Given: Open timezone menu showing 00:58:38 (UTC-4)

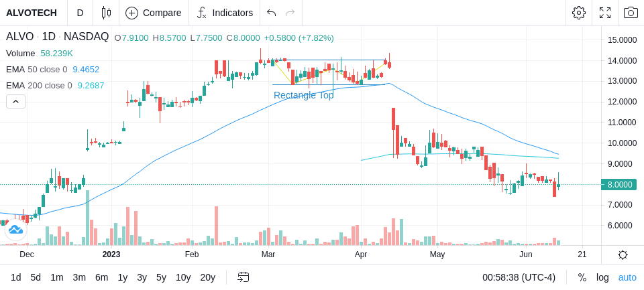Looking at the screenshot, I should tap(519, 278).
